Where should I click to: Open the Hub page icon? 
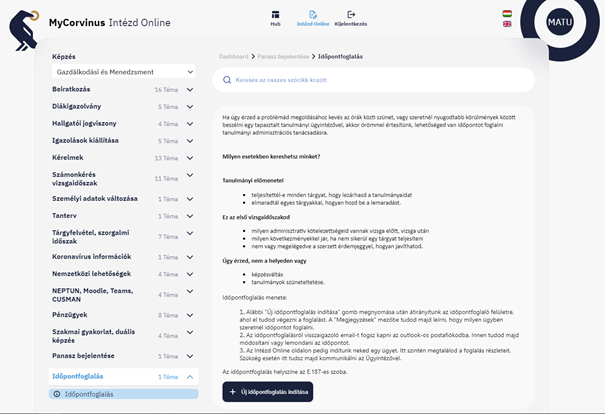tap(275, 15)
